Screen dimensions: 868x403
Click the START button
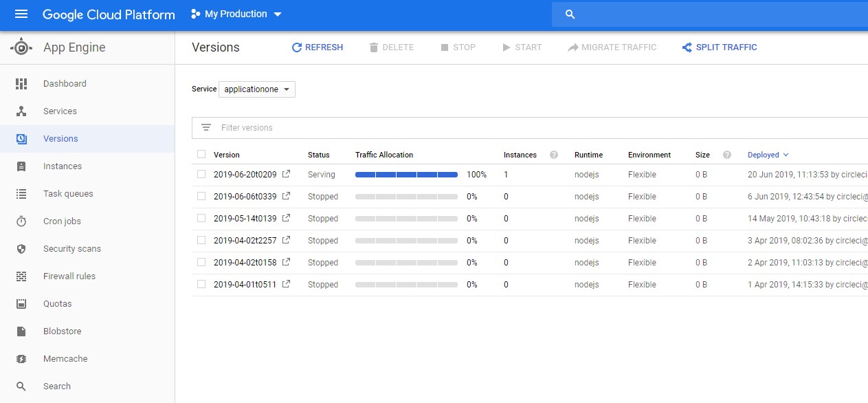pyautogui.click(x=522, y=47)
